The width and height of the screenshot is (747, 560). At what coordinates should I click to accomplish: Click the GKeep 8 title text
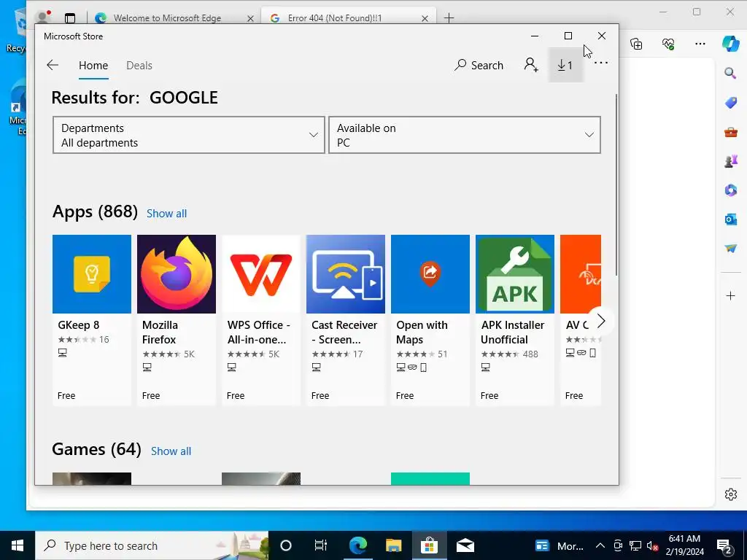tap(79, 325)
